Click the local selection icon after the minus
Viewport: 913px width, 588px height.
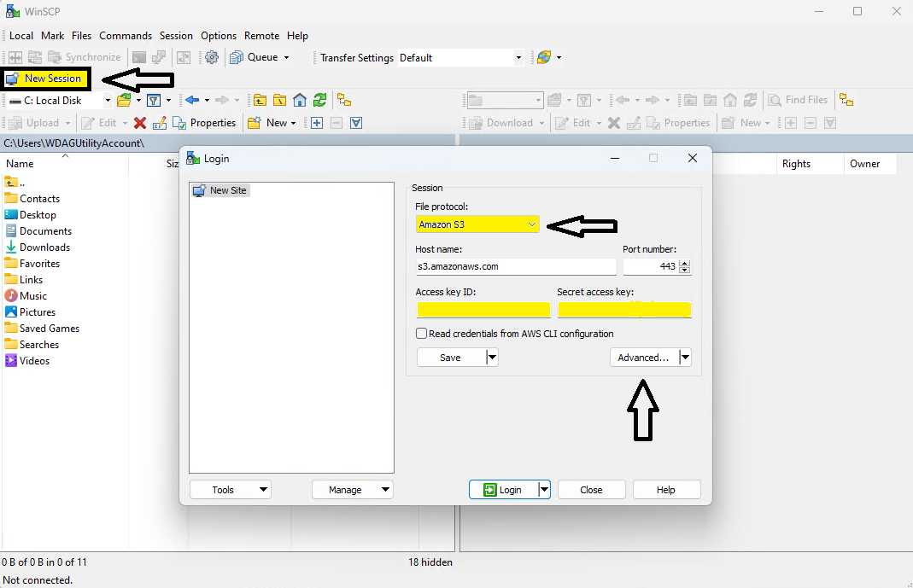[356, 123]
